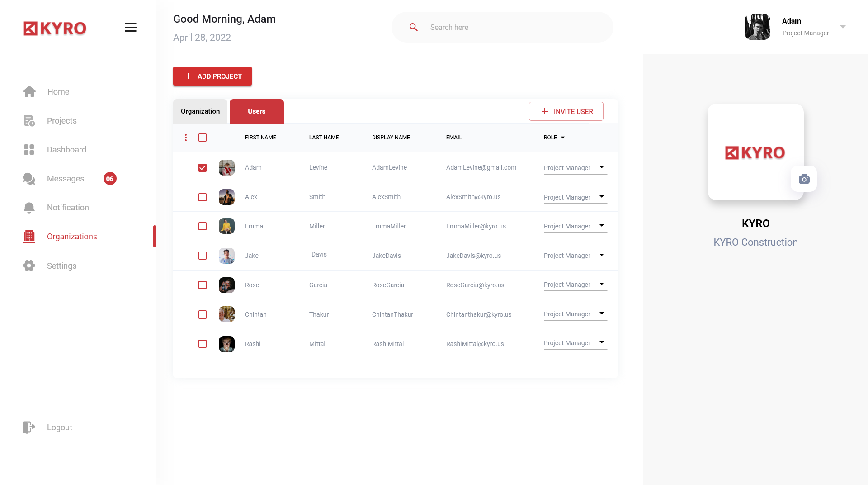This screenshot has width=868, height=485.
Task: Click the AdamLevine@gmail.com email cell
Action: click(x=481, y=167)
